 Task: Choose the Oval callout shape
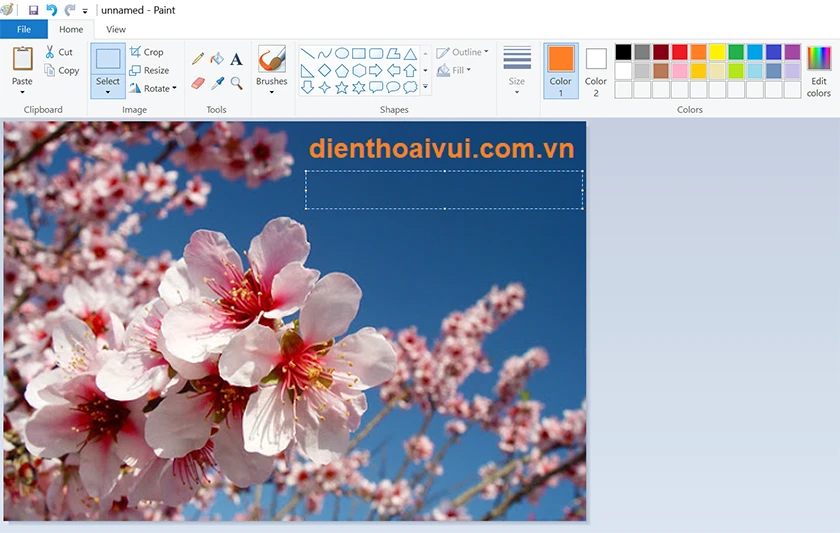coord(393,87)
